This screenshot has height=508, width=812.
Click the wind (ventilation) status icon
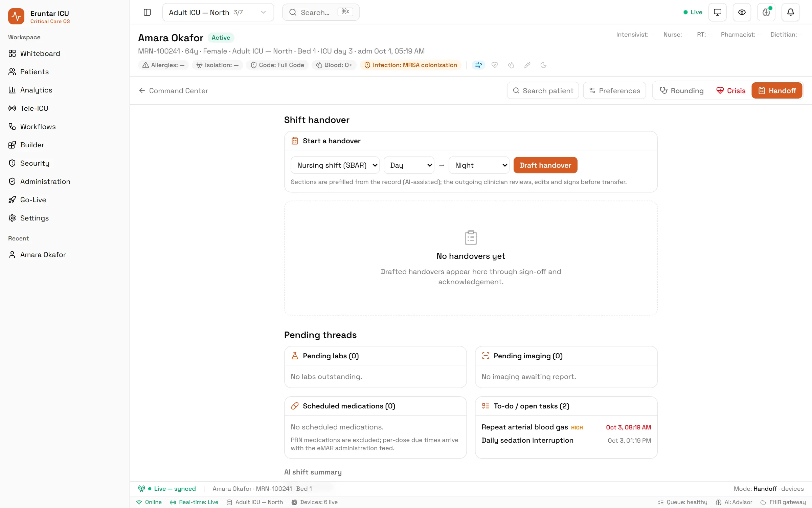(478, 65)
